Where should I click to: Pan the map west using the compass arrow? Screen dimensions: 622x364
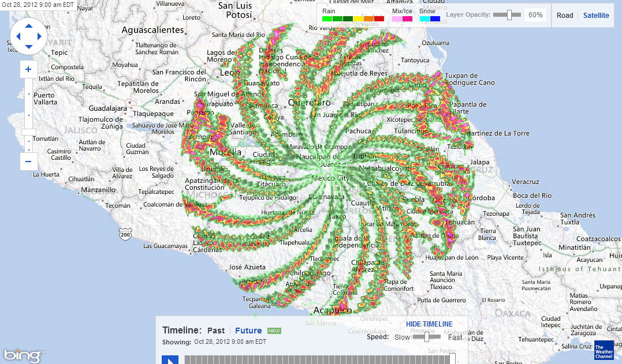pos(18,36)
